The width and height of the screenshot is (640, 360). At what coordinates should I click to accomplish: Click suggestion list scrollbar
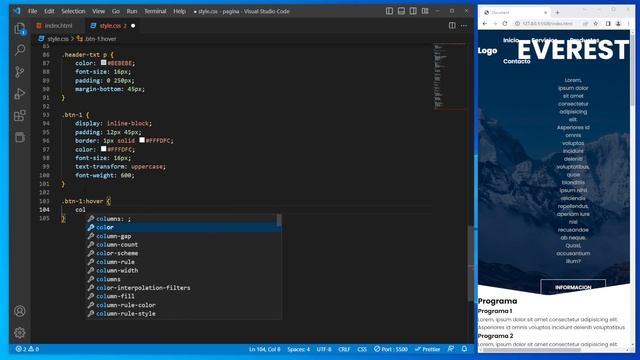pos(279,220)
